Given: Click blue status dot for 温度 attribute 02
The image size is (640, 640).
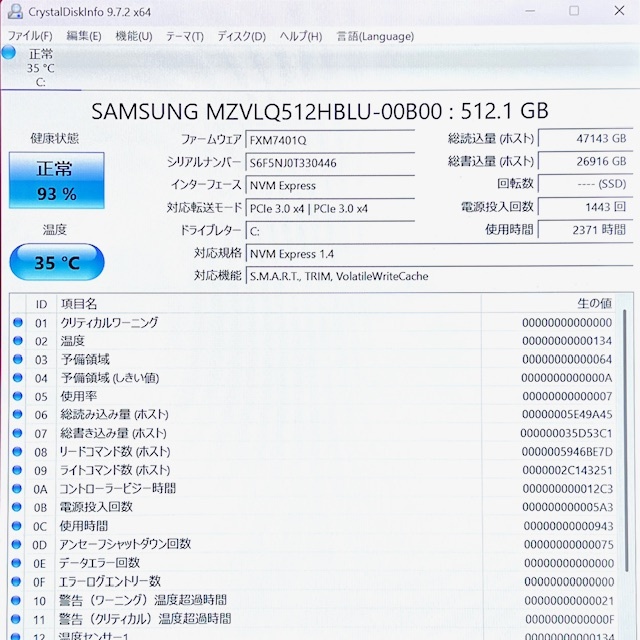Looking at the screenshot, I should pos(18,340).
